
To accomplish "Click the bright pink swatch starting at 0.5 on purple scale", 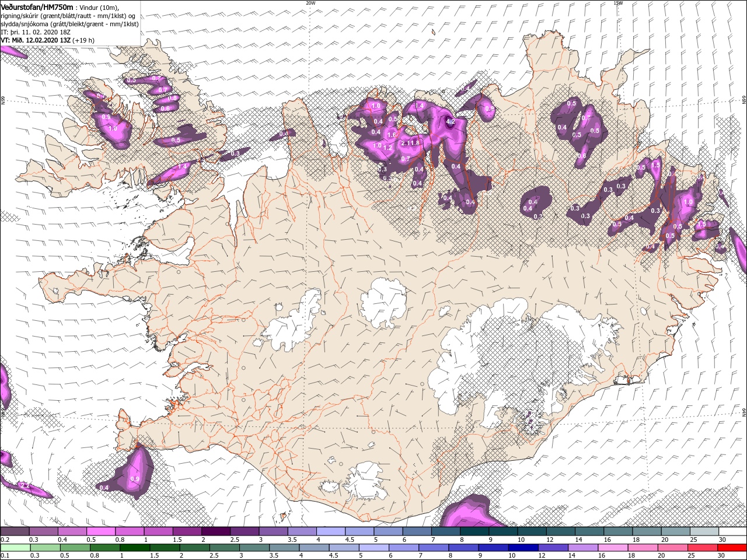I will (101, 531).
